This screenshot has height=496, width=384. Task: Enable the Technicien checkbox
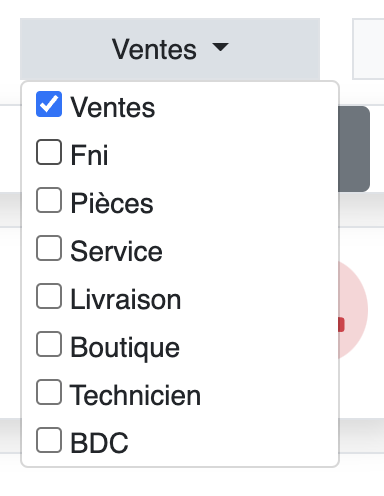(x=49, y=392)
